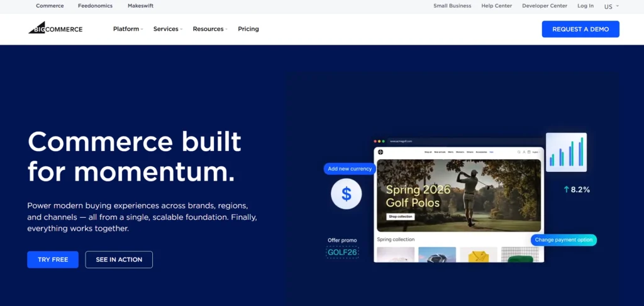Select the Commerce top bar link
644x306 pixels.
click(x=50, y=6)
